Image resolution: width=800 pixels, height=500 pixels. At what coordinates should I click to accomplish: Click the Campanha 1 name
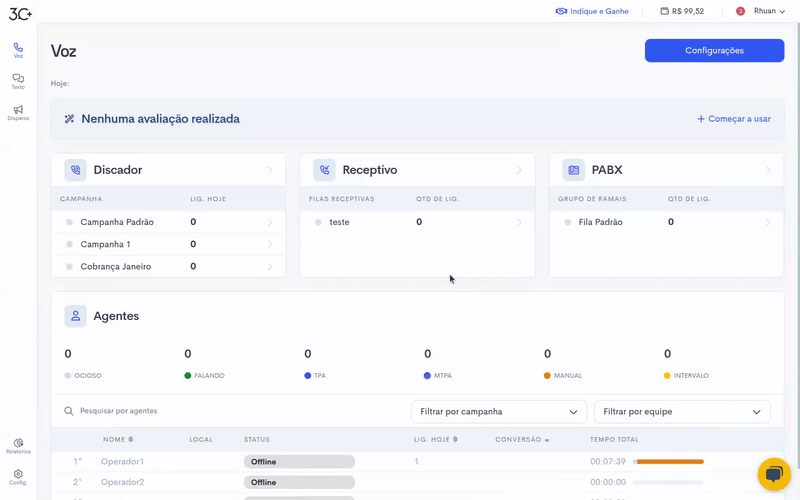105,244
